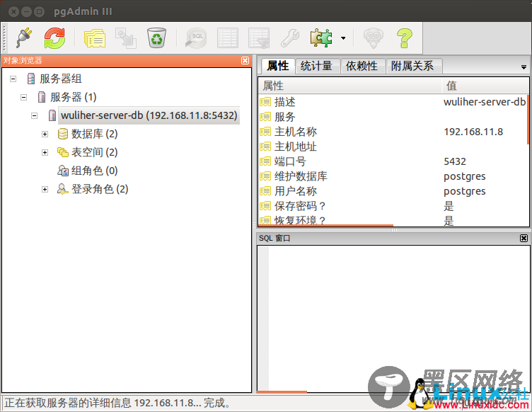Click the filtered data view icon
Viewport: 532px width, 412px height.
(259, 38)
